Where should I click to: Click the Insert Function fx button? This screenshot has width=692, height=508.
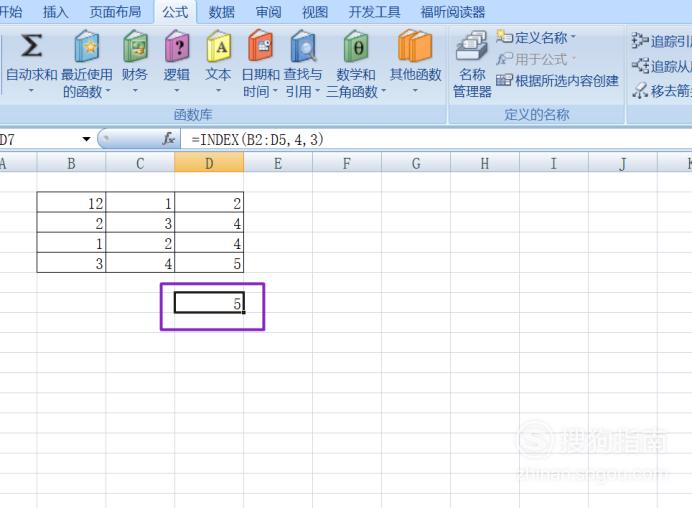click(169, 139)
